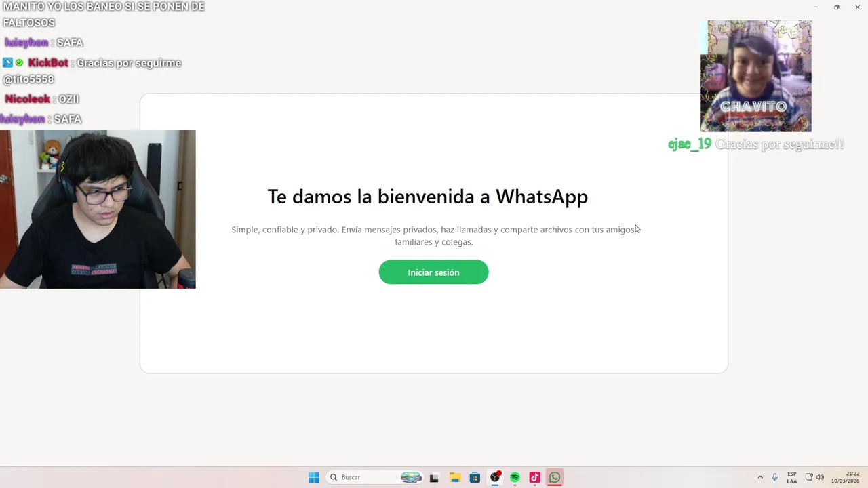This screenshot has height=488, width=868.
Task: Click the search highlight image in Buscar box
Action: 411,477
